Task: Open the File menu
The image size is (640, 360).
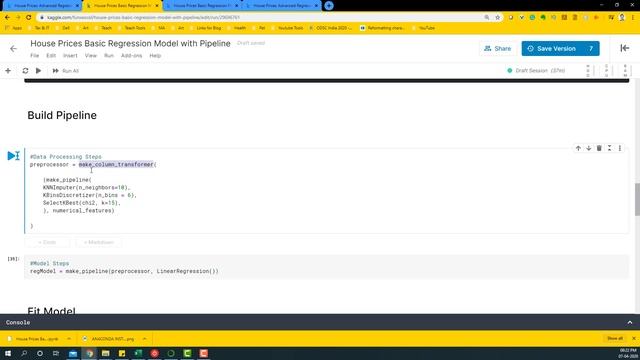Action: (x=35, y=56)
